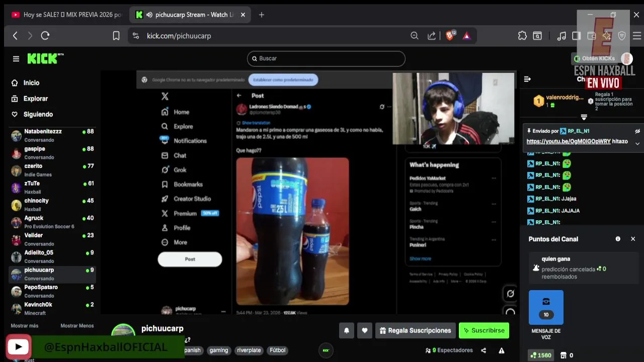Open Brave Shields lion icon
The image size is (644, 362).
[x=450, y=35]
